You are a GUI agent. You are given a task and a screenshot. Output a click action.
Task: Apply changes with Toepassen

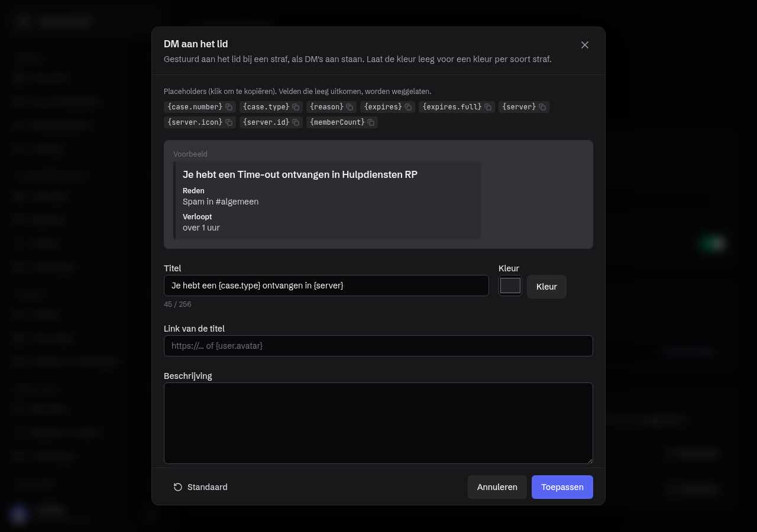click(562, 487)
